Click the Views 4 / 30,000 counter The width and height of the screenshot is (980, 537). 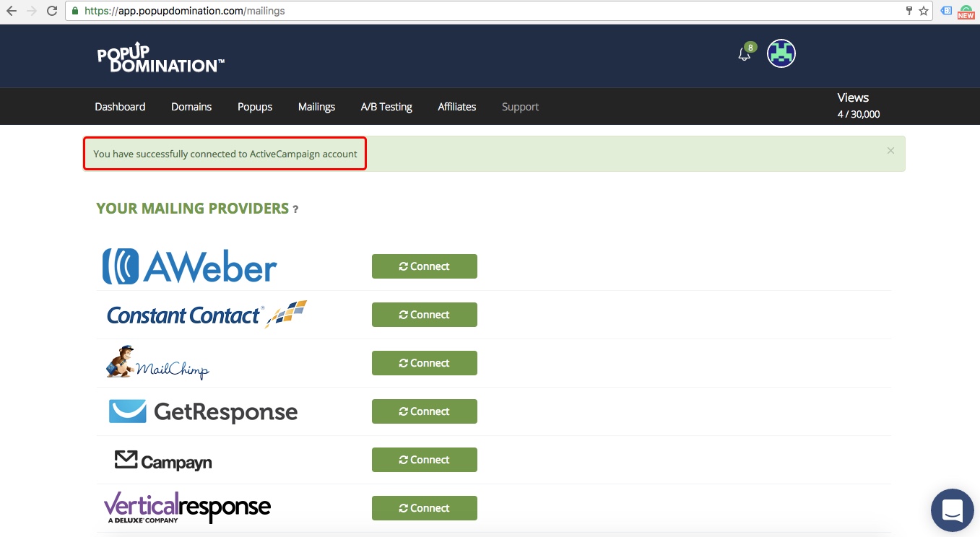(x=858, y=105)
